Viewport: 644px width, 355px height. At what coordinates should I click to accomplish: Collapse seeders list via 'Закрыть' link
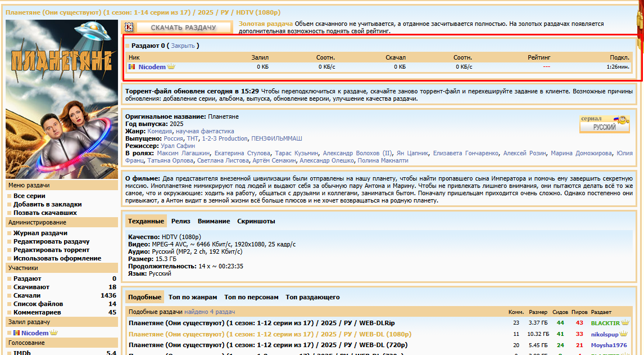[x=183, y=46]
